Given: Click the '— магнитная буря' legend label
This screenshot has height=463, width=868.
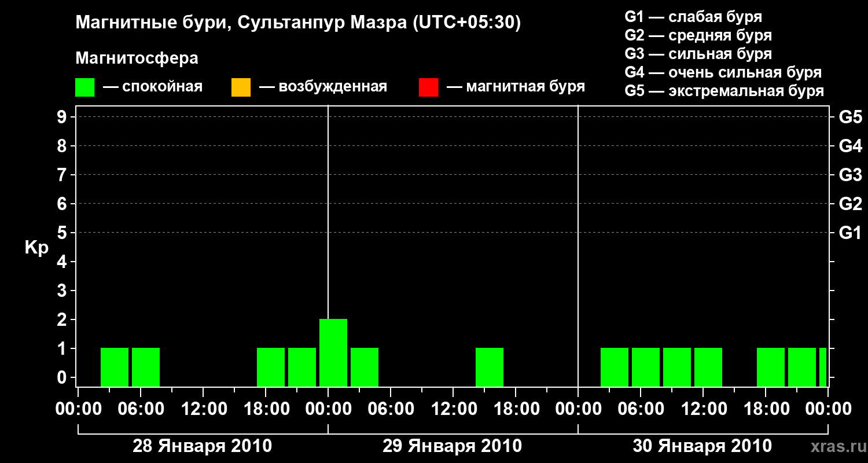Looking at the screenshot, I should (516, 87).
